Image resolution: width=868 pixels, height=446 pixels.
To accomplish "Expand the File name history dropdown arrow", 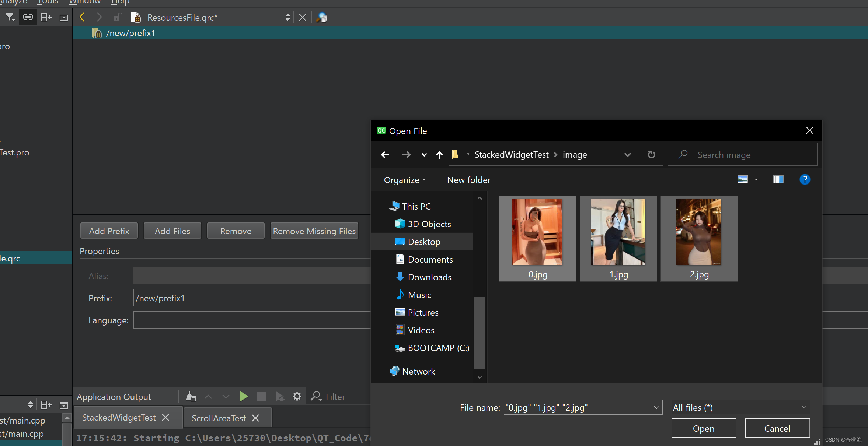I will (656, 407).
